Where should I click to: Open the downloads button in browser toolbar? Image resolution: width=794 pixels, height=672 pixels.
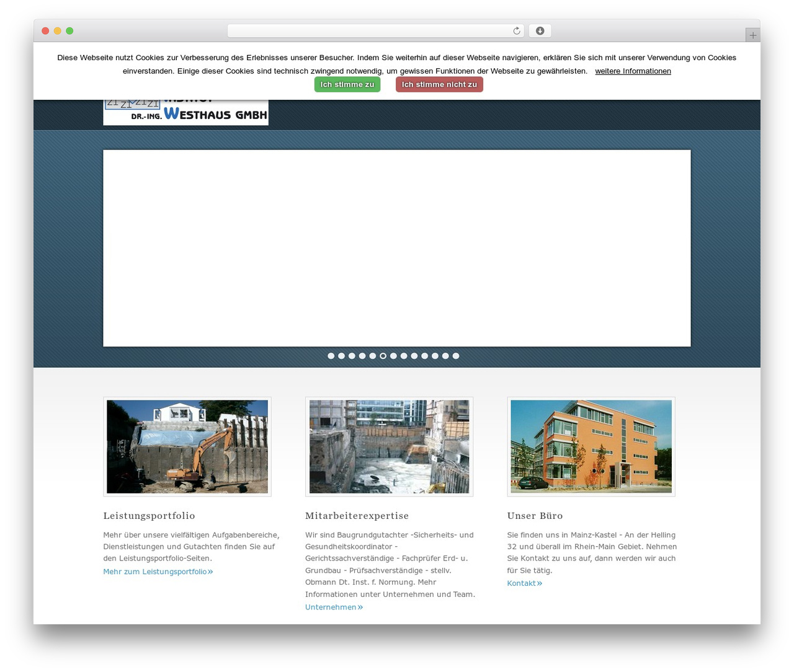point(540,31)
